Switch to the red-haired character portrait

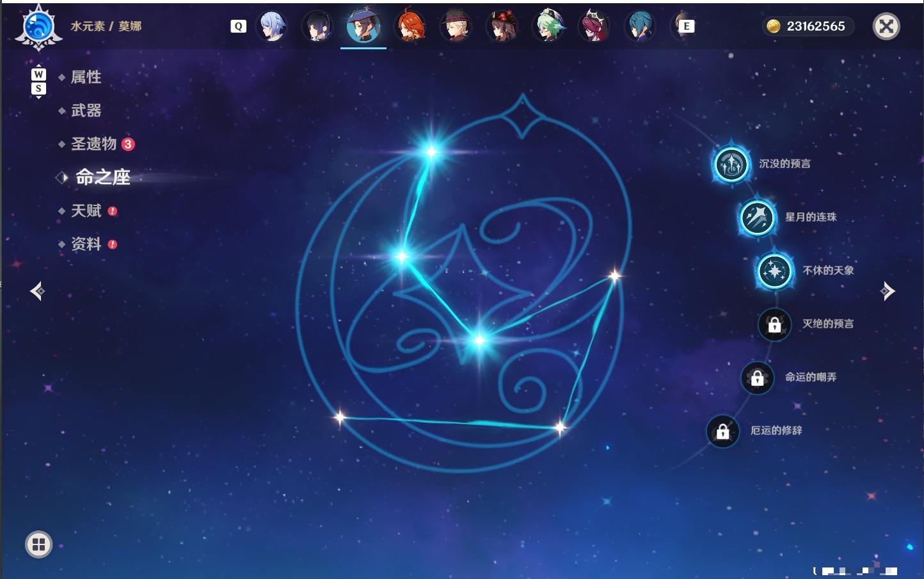410,26
